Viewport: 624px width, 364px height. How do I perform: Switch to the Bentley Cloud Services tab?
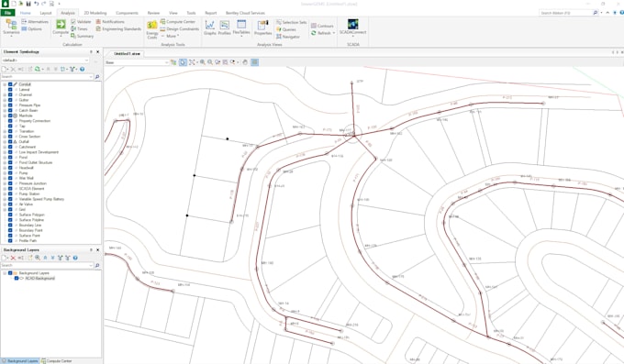[x=245, y=13]
